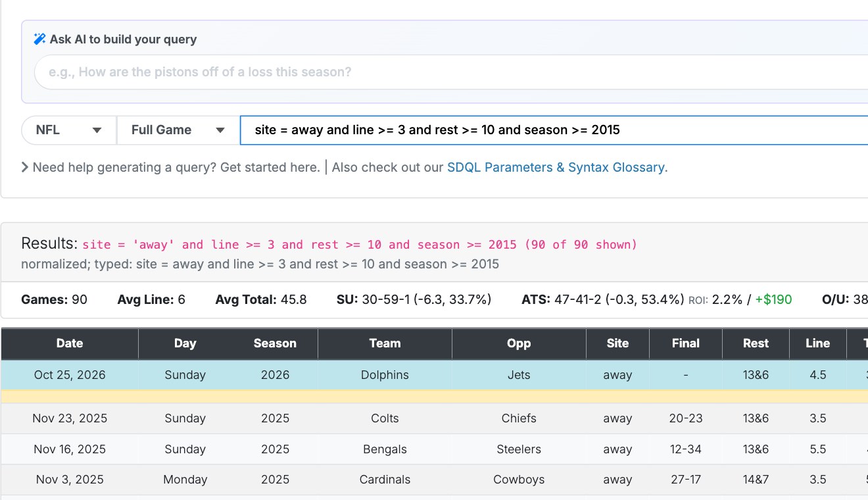Image resolution: width=868 pixels, height=500 pixels.
Task: Select the Cowboys opponent cell
Action: (519, 480)
